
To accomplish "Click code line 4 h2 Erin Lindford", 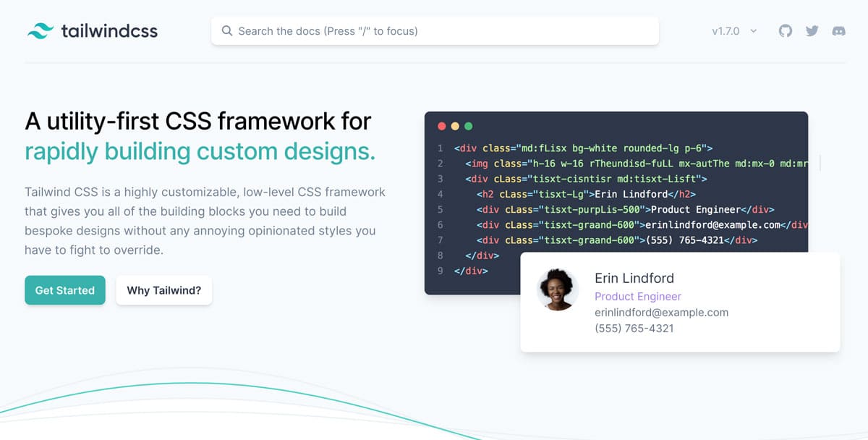I will (586, 194).
